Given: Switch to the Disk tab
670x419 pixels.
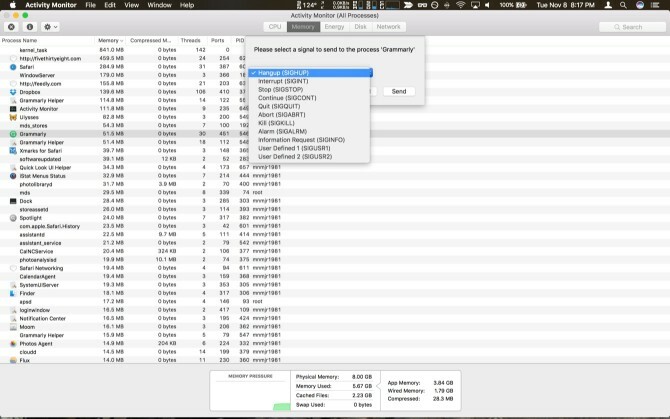Looking at the screenshot, I should point(360,27).
